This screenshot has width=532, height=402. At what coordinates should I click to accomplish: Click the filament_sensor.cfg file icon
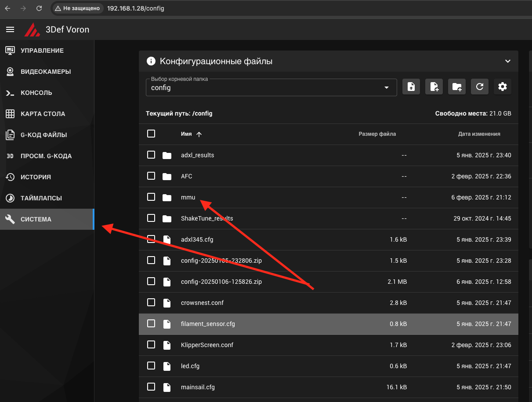(x=167, y=324)
